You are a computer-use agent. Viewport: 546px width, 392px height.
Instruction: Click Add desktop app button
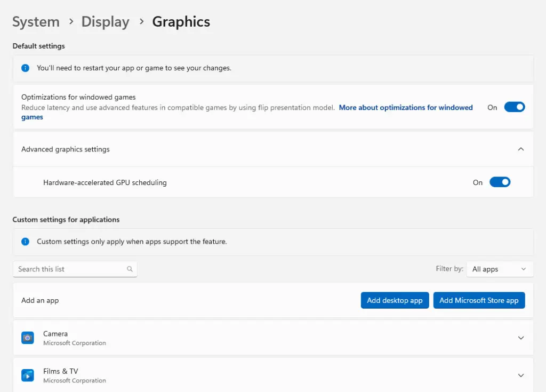pyautogui.click(x=395, y=300)
